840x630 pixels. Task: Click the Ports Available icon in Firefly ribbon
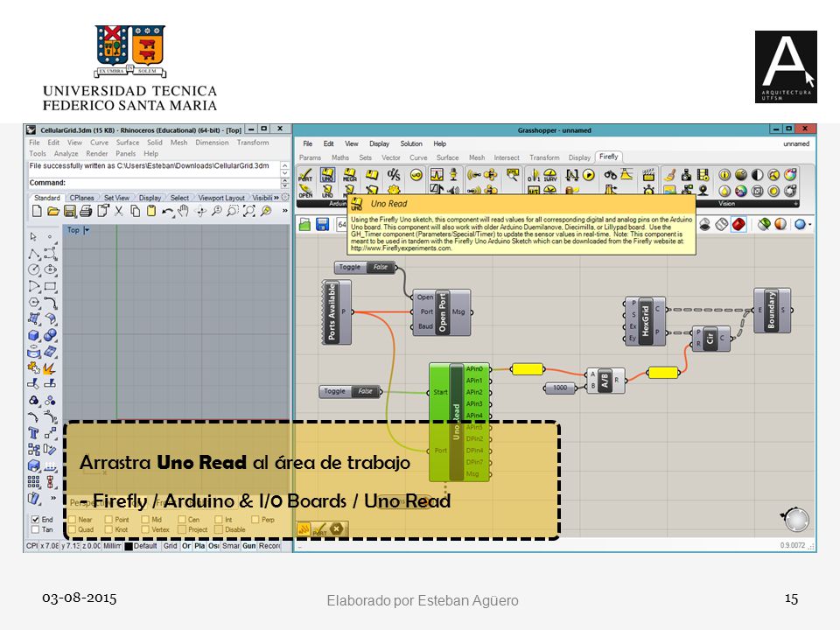click(x=305, y=175)
